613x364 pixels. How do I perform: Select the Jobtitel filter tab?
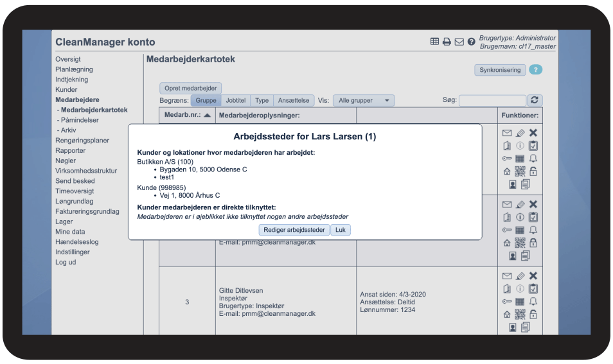coord(236,100)
